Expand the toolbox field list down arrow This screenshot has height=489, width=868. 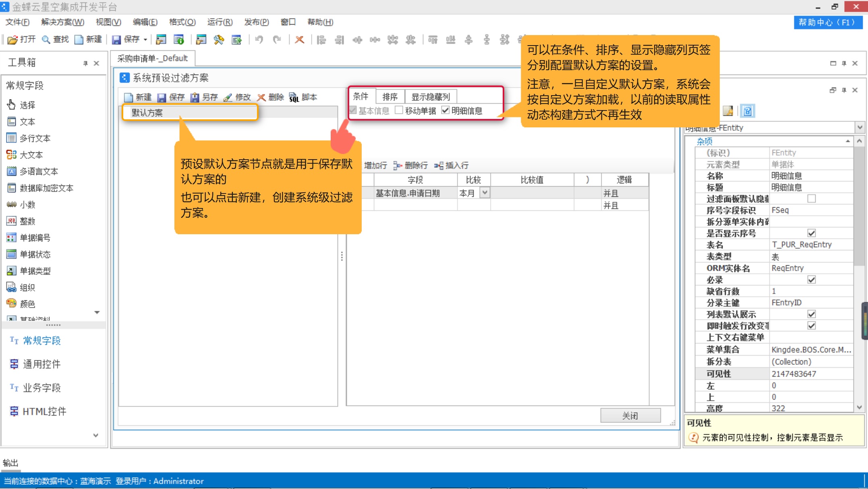[97, 312]
